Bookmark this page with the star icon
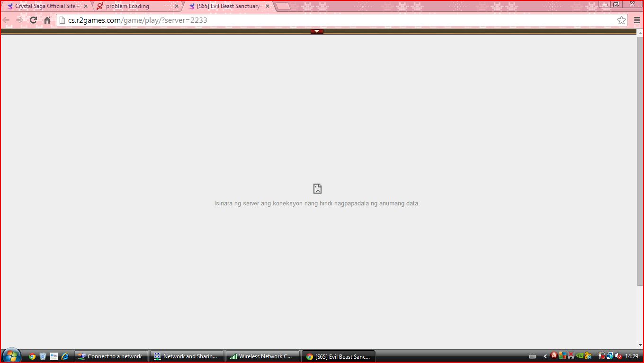The height and width of the screenshot is (363, 644). pos(621,20)
